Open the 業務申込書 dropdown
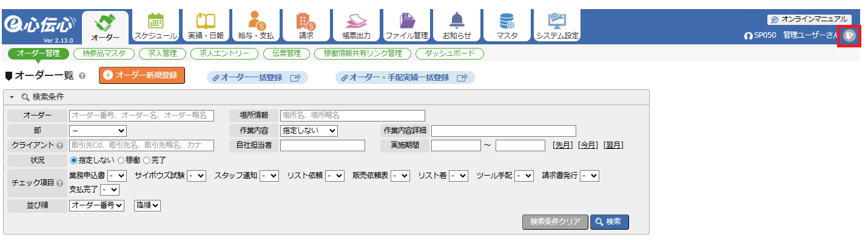 pyautogui.click(x=117, y=176)
